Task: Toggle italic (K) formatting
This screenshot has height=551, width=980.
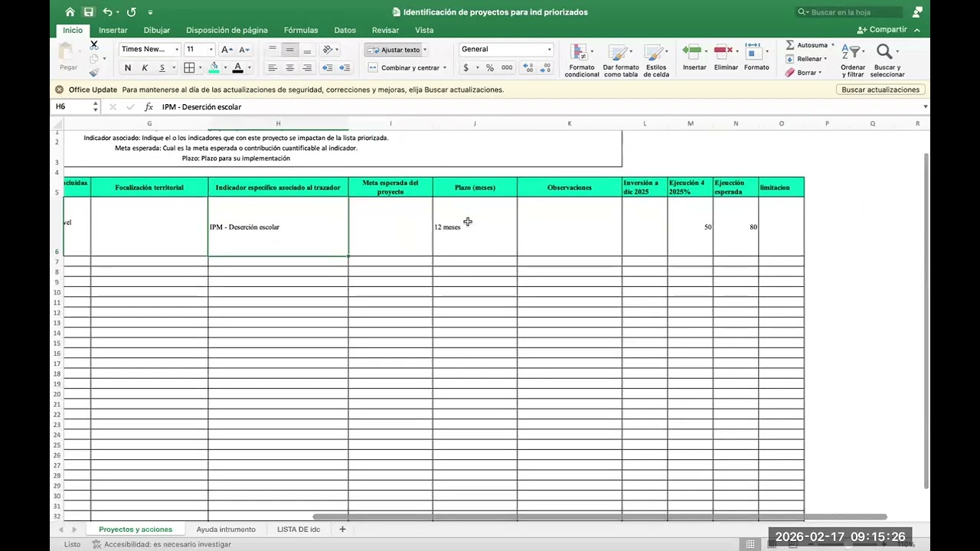Action: point(145,68)
